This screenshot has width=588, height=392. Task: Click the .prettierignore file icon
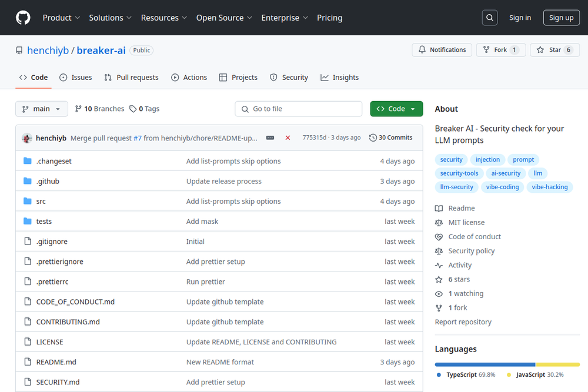(x=28, y=262)
